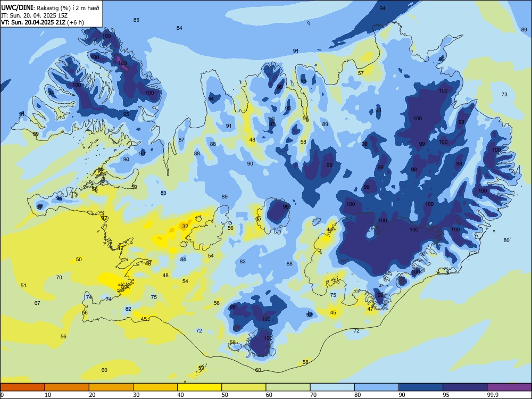Image resolution: width=532 pixels, height=399 pixels.
Task: Click the humidity value 85 on the map
Action: [x=136, y=20]
